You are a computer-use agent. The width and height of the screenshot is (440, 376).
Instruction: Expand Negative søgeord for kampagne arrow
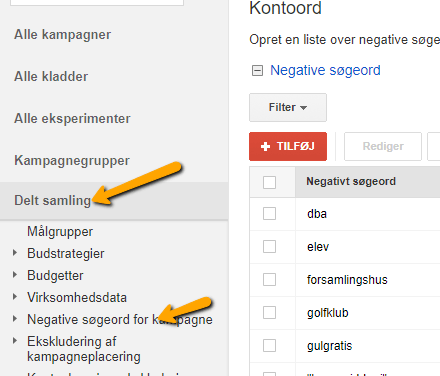coord(15,319)
